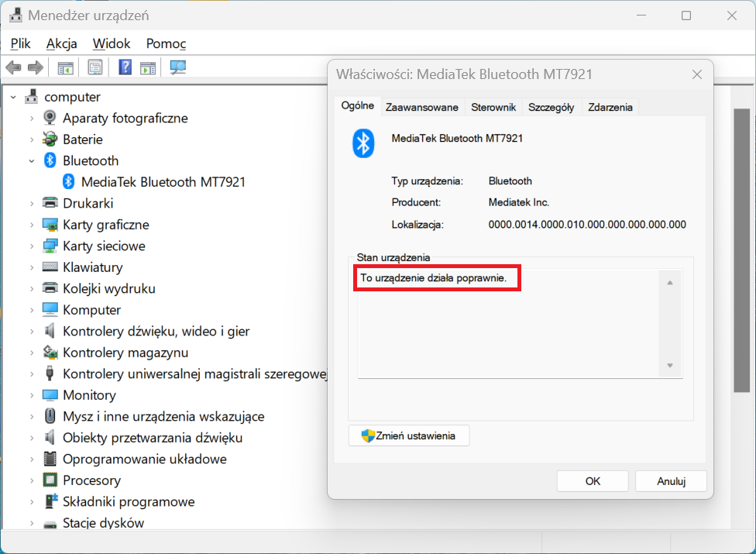
Task: Scan for hardware changes via monitor icon
Action: tap(178, 67)
